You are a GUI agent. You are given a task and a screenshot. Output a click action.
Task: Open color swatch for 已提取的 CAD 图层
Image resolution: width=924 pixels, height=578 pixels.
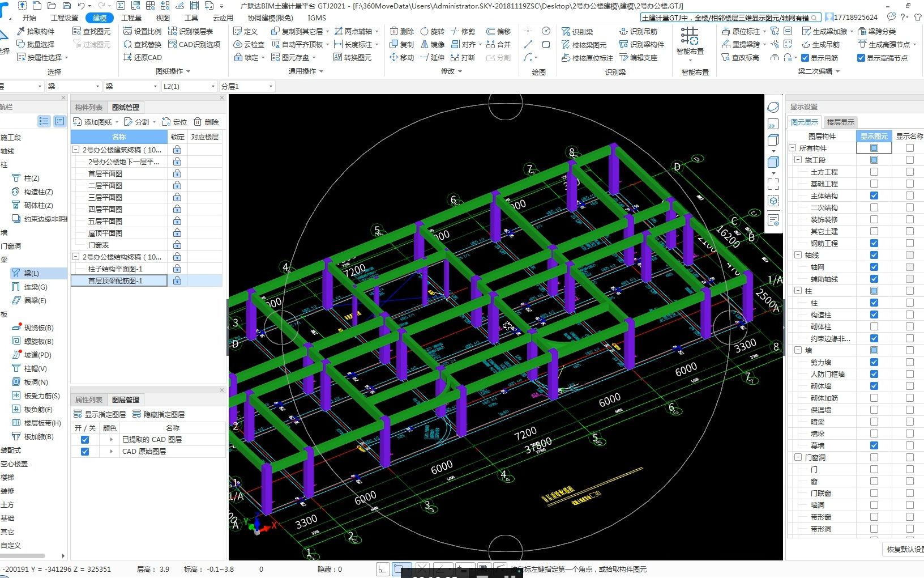click(x=110, y=439)
